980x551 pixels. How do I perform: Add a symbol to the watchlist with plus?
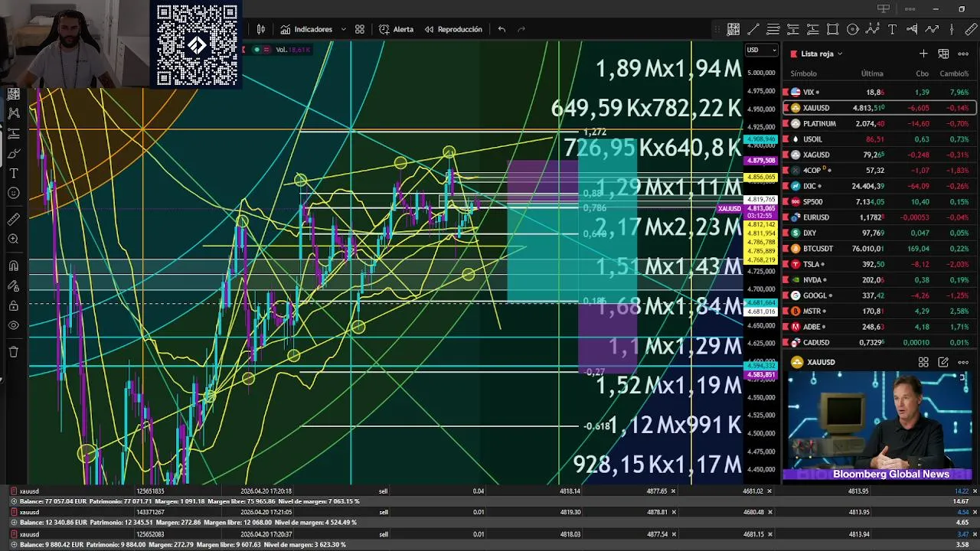point(923,54)
